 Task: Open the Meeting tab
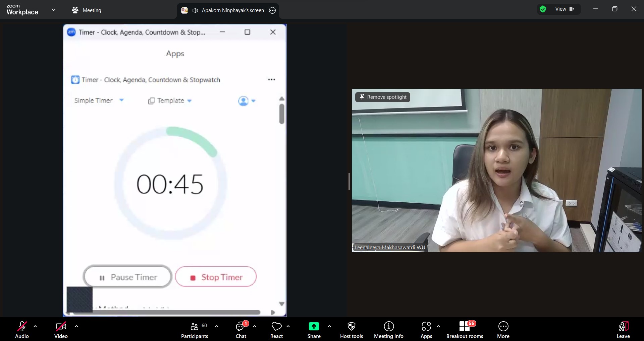tap(87, 10)
